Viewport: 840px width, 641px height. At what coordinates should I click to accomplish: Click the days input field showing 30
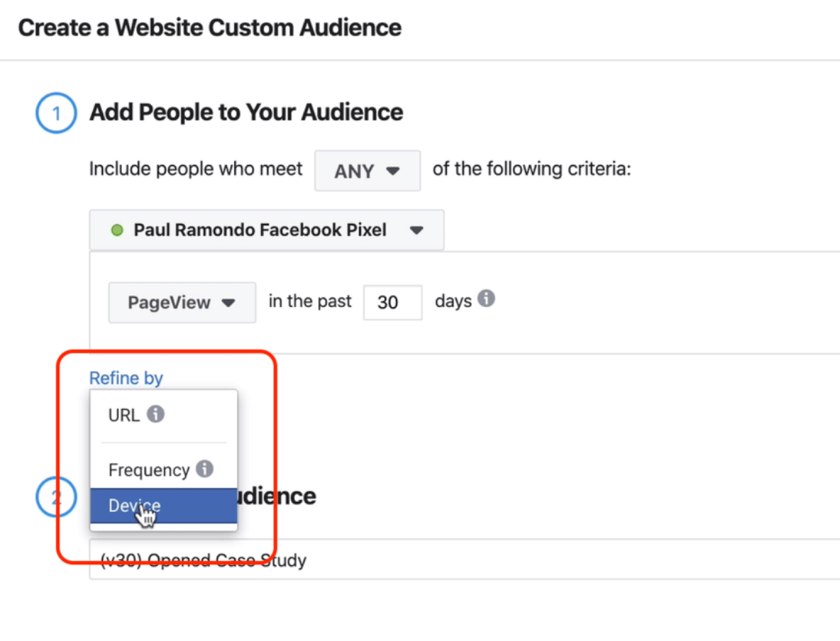[x=393, y=302]
